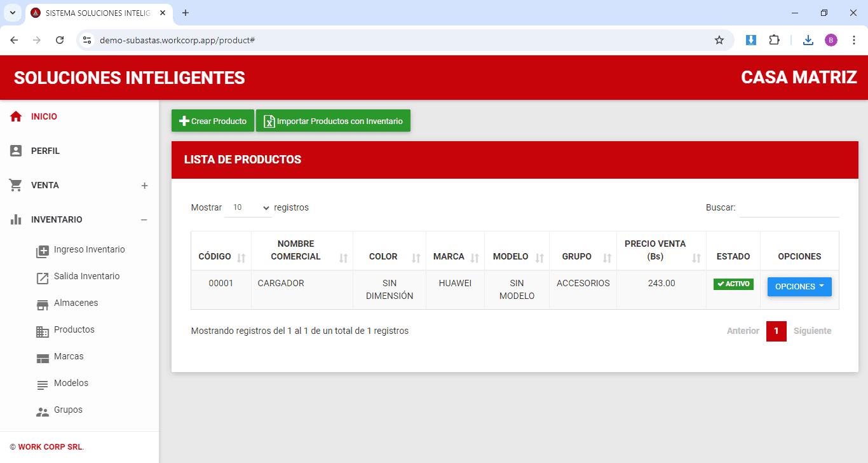View site information icon in address bar
The height and width of the screenshot is (463, 868).
pos(87,40)
